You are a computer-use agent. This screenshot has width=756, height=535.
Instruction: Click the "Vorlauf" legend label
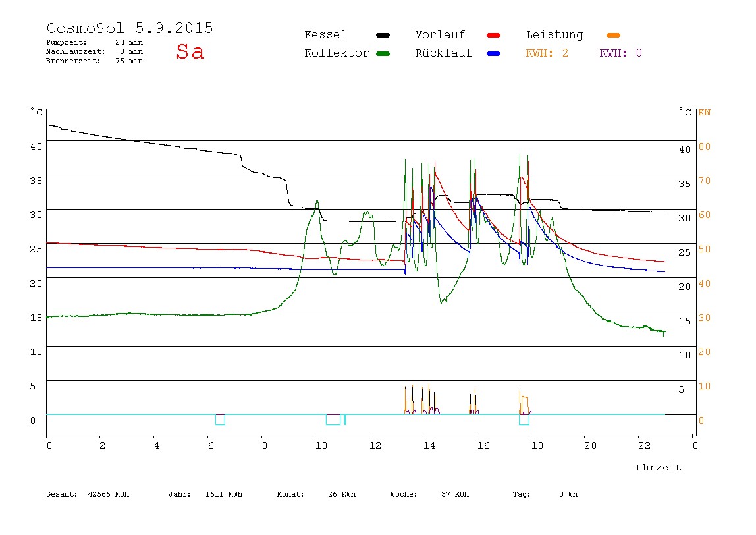click(440, 35)
